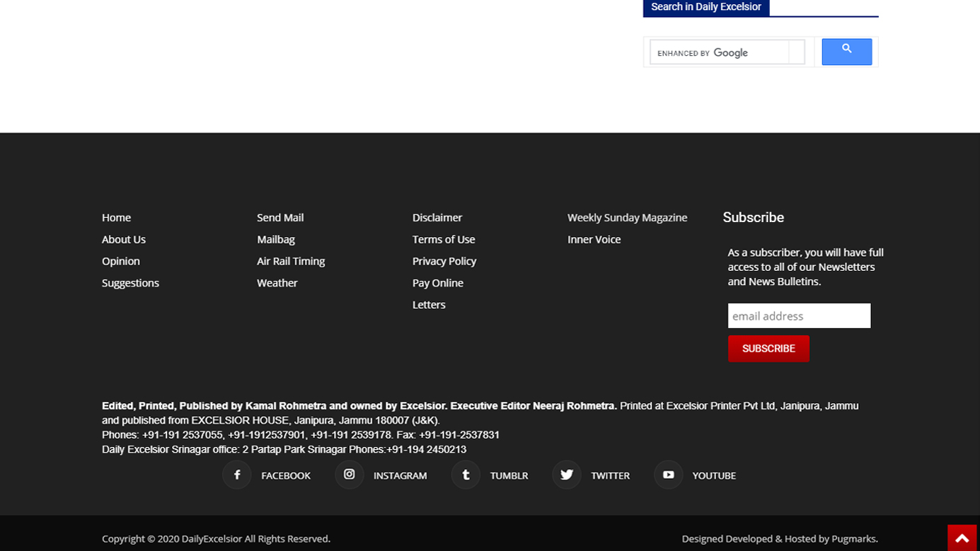The width and height of the screenshot is (980, 551).
Task: Click the Pay Online link
Action: coord(438,283)
